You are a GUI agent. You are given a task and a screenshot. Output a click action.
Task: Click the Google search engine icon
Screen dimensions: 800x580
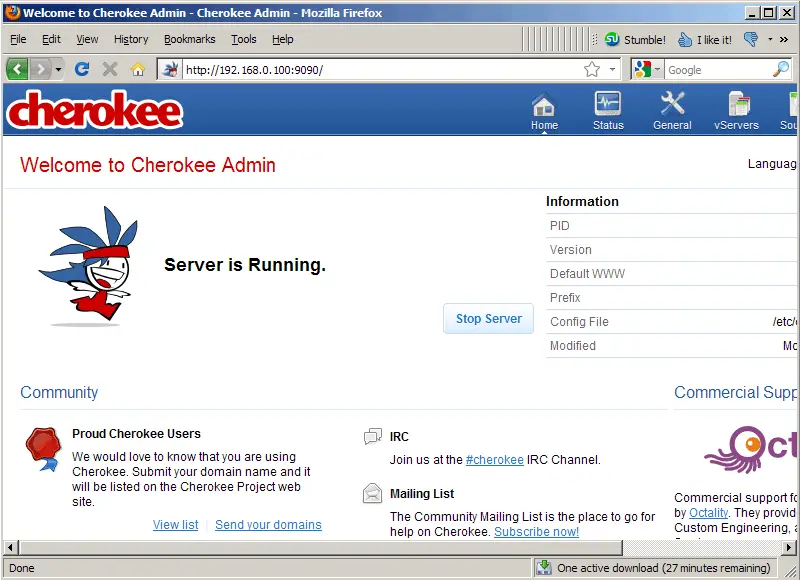[642, 69]
